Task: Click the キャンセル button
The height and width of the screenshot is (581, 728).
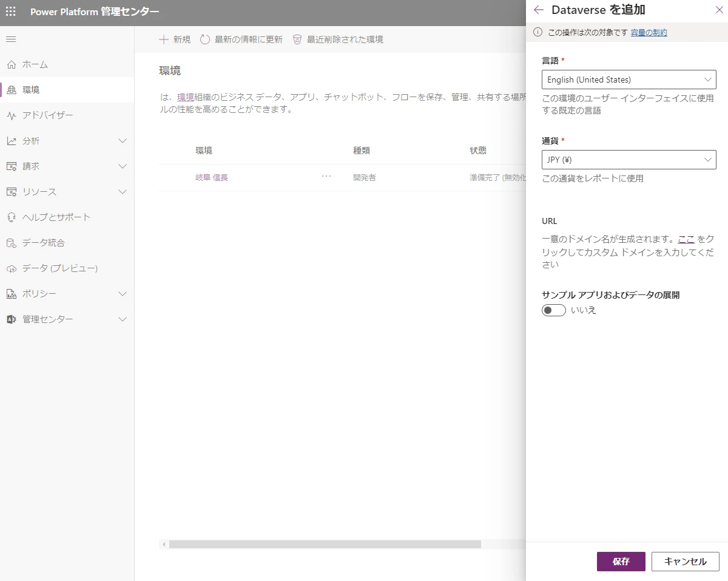Action: (x=686, y=562)
